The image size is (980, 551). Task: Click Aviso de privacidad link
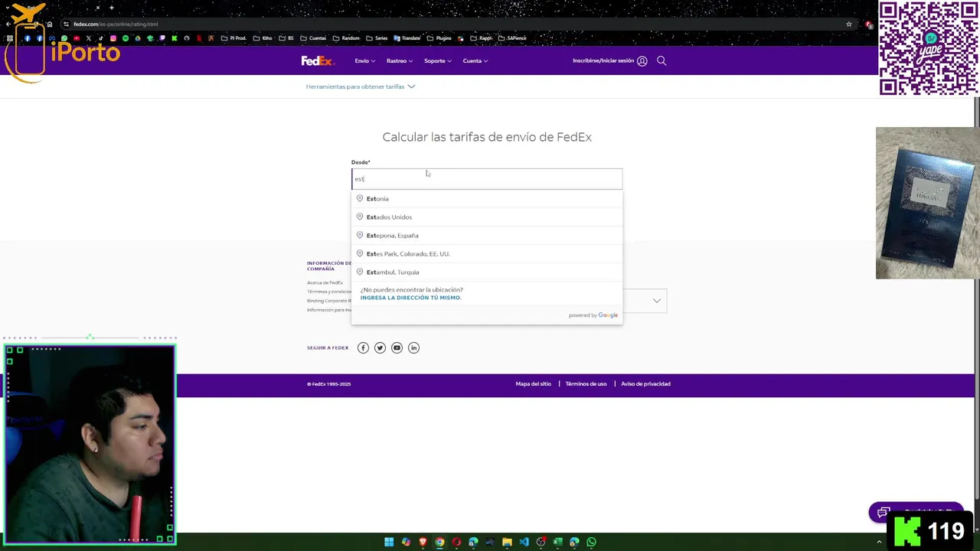coord(645,384)
